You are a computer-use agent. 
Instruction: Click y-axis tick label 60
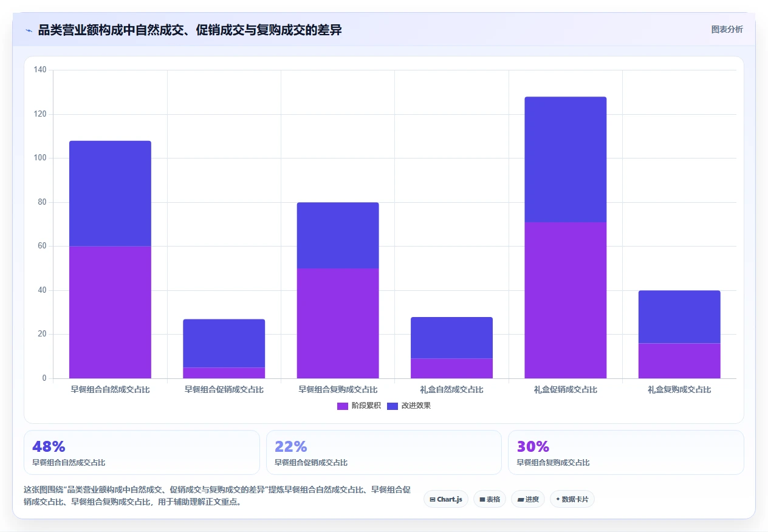43,246
